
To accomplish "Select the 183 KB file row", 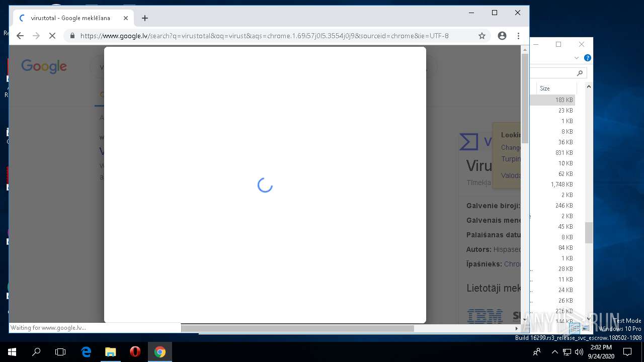I will (552, 100).
